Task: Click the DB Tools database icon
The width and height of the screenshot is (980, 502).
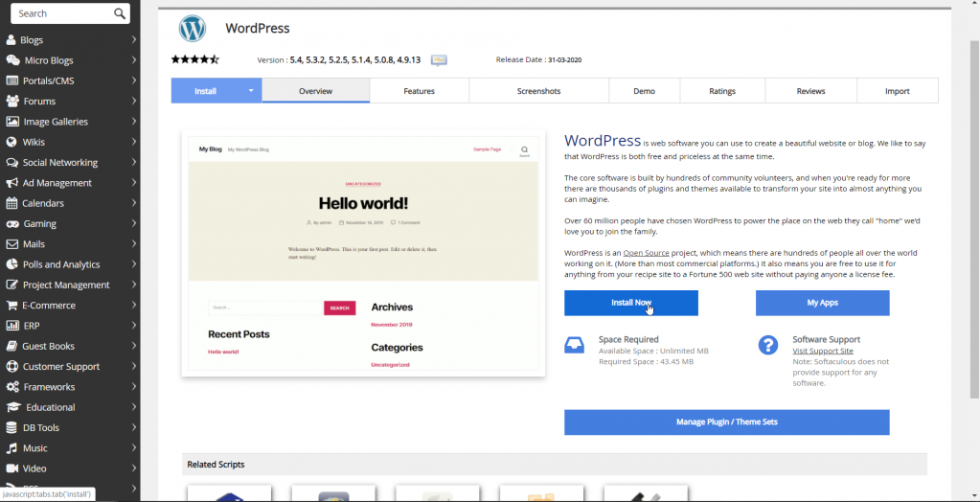Action: (x=11, y=427)
